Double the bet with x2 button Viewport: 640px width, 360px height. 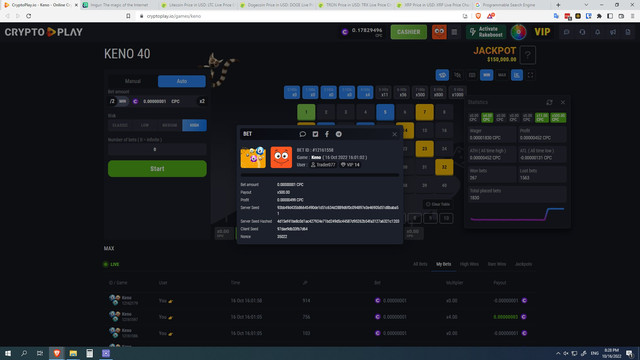202,101
